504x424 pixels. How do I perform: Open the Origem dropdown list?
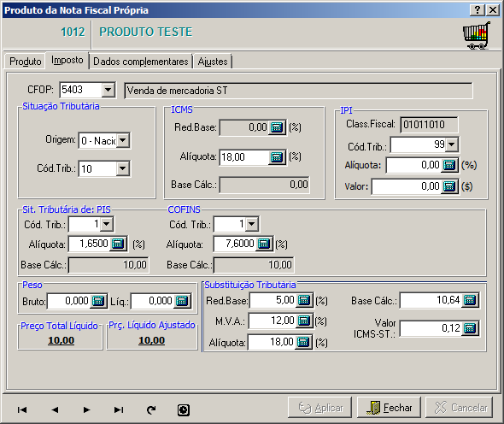(123, 140)
